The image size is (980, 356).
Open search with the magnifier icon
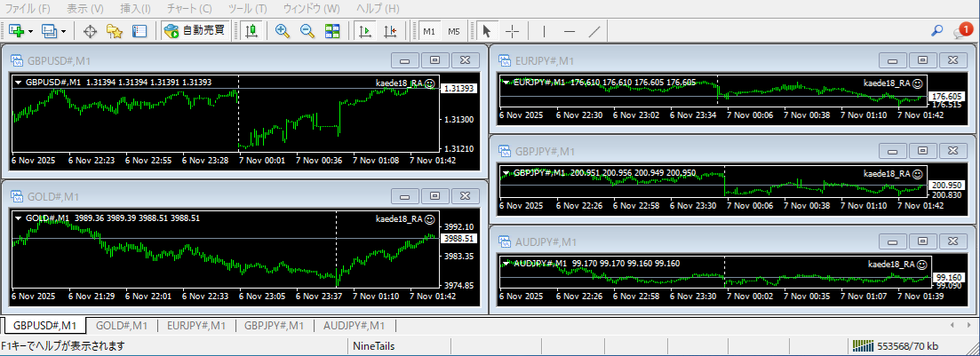[936, 31]
